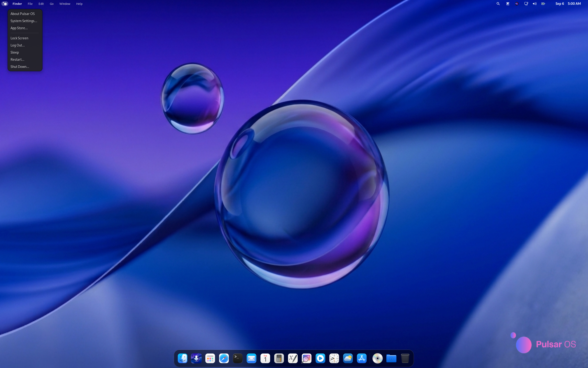Open the Window menu
This screenshot has height=368, width=588.
[x=65, y=4]
